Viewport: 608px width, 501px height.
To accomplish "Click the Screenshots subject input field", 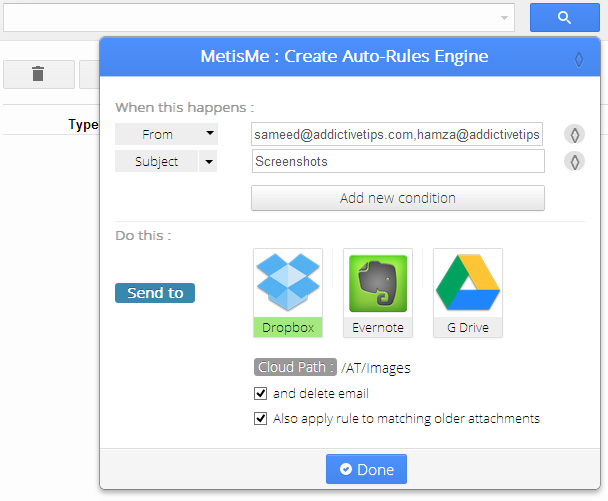I will (398, 161).
